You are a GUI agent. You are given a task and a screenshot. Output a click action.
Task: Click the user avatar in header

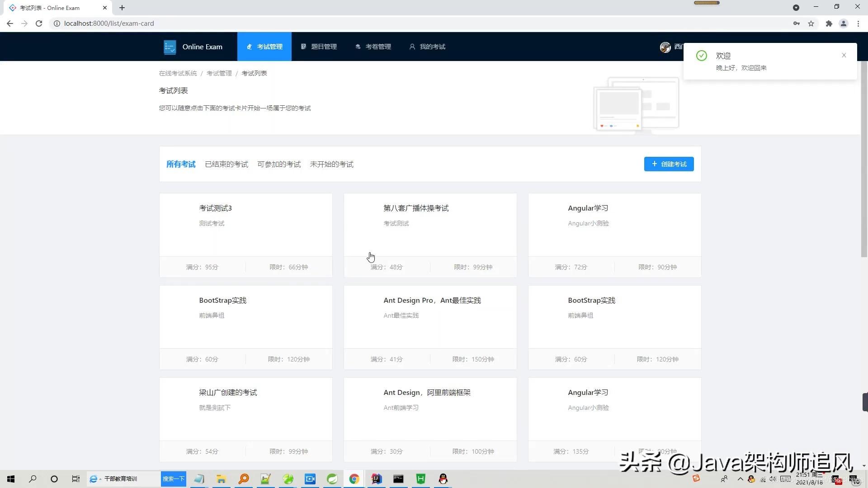click(665, 47)
